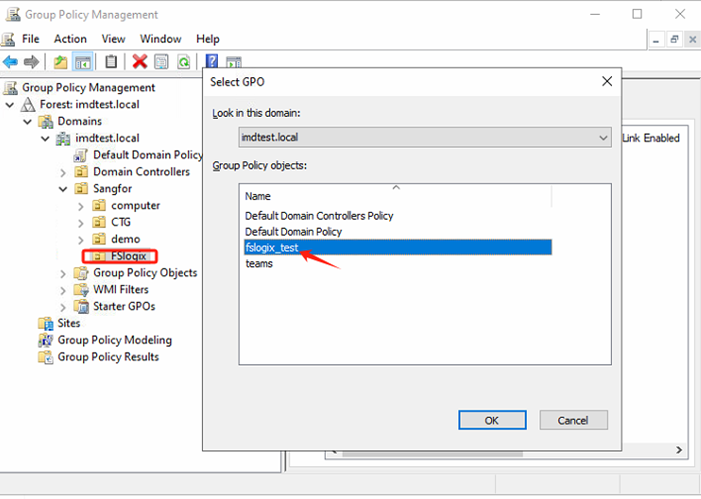
Task: Open the 'Look in this domain' dropdown
Action: pos(602,137)
